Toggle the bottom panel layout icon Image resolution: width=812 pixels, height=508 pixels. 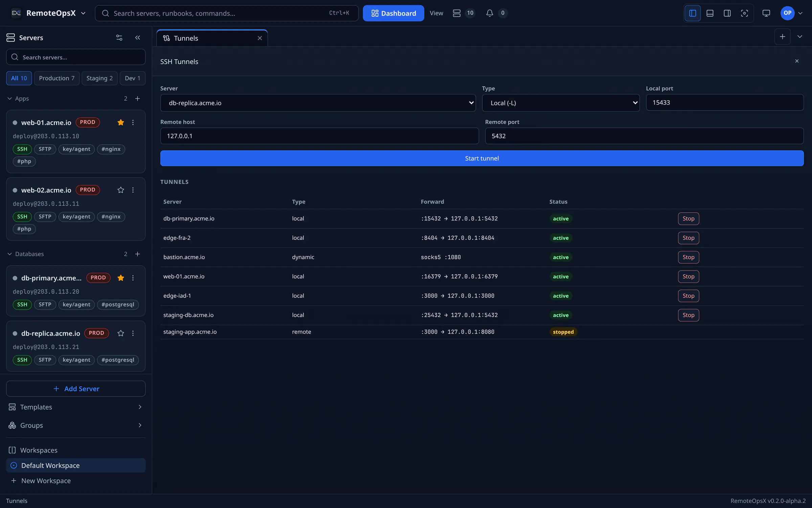[710, 13]
